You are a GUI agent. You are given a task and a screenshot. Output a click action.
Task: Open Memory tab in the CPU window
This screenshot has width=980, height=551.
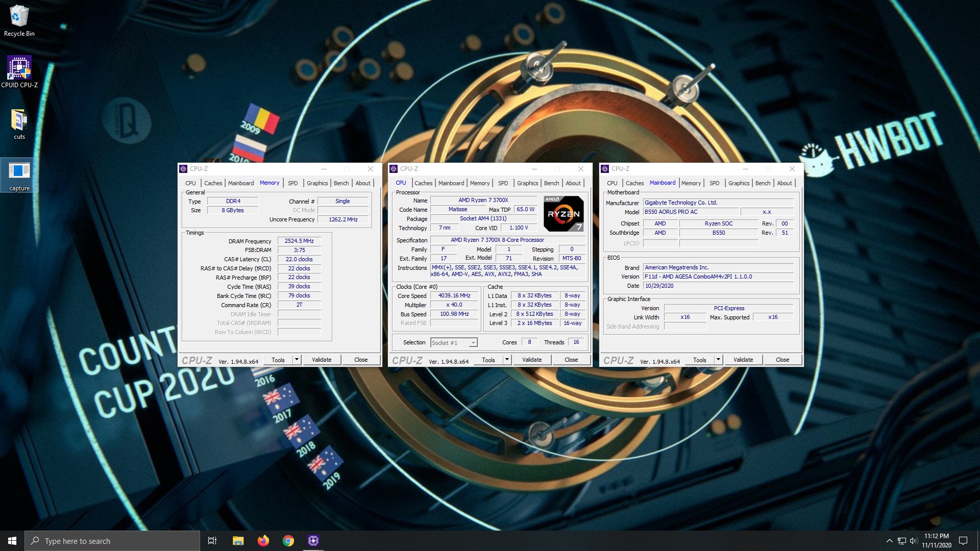tap(480, 183)
